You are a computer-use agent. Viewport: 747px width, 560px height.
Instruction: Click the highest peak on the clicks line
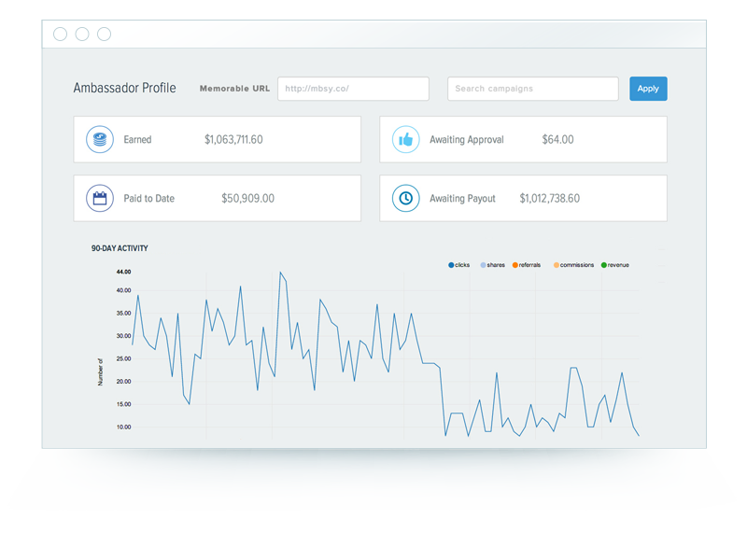[x=280, y=273]
